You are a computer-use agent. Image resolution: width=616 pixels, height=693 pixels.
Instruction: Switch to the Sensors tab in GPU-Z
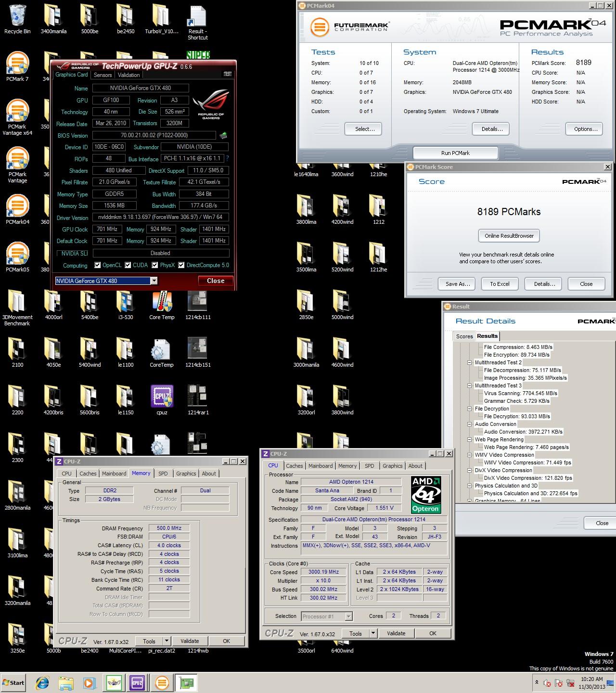click(x=103, y=75)
